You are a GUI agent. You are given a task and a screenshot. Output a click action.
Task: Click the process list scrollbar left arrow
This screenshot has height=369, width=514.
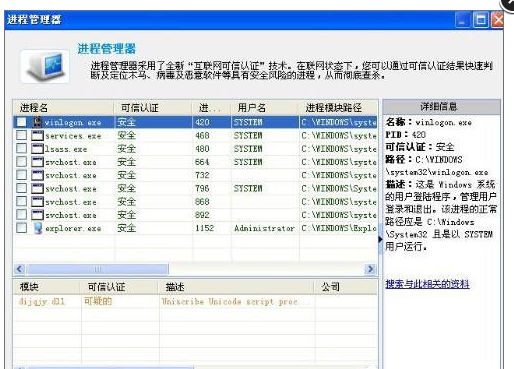(x=19, y=269)
